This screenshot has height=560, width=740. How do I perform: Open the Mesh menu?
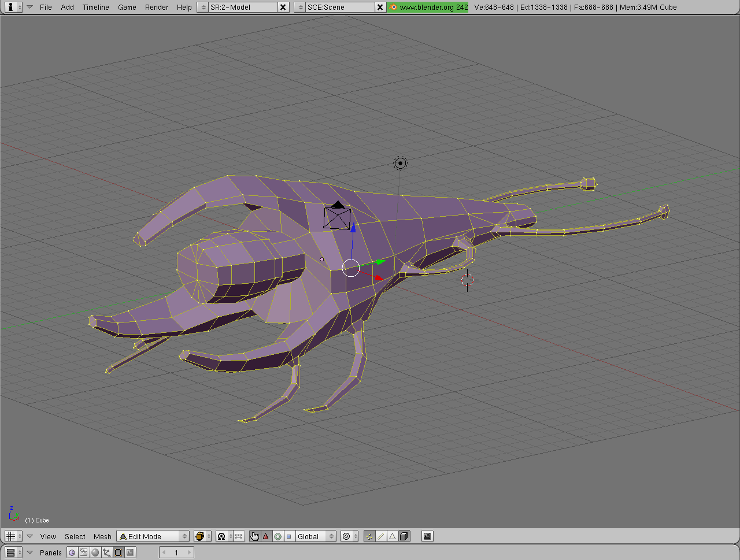102,536
